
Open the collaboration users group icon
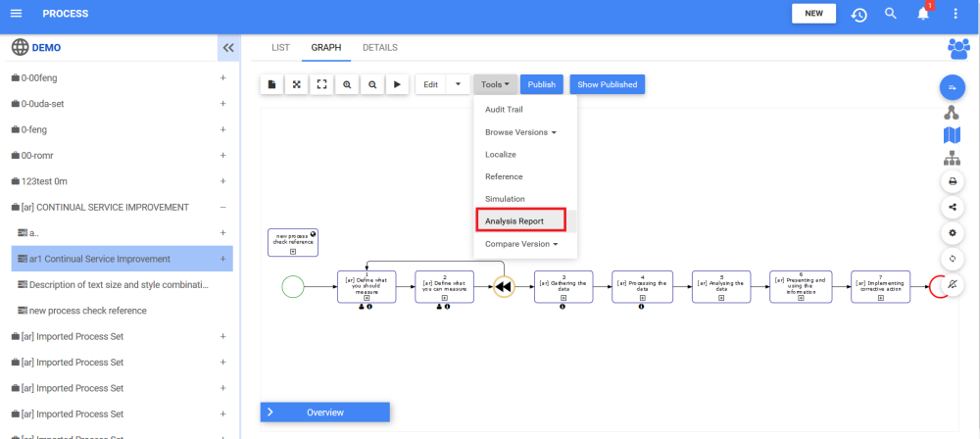coord(958,48)
